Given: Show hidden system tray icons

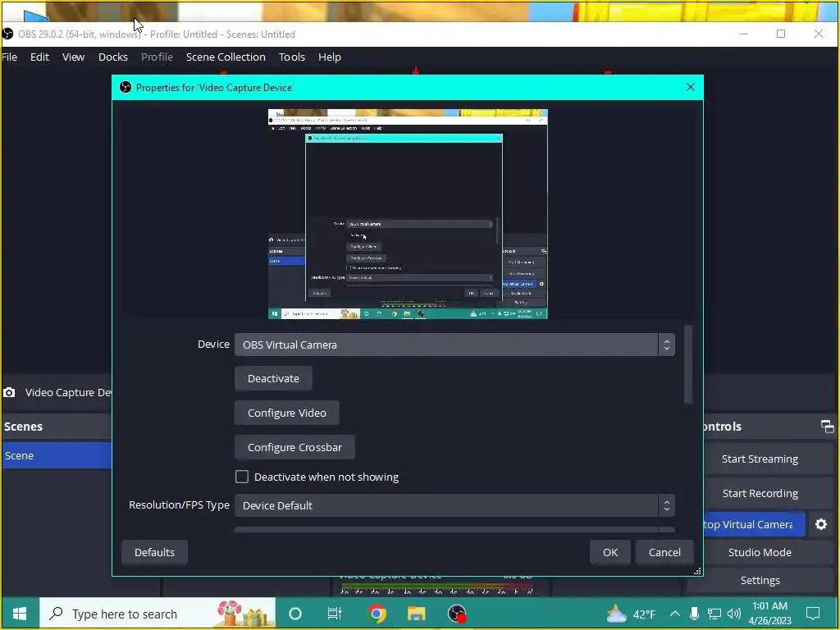Looking at the screenshot, I should click(x=675, y=614).
